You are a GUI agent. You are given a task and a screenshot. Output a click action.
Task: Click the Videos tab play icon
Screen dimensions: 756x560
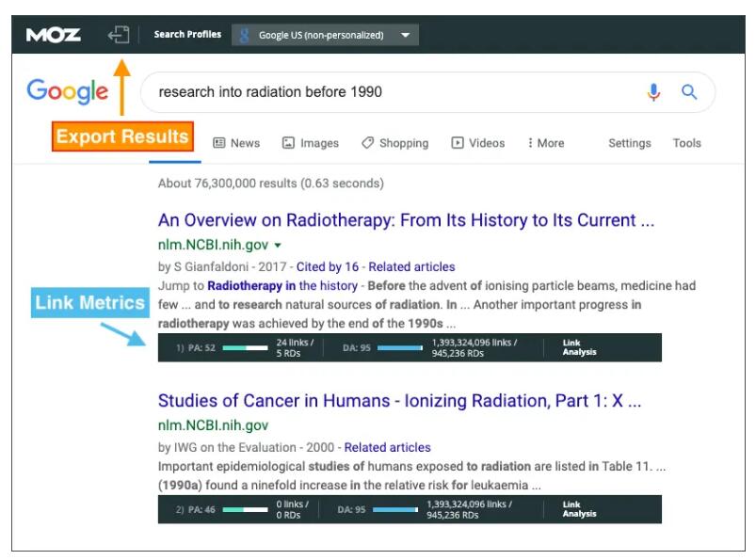tap(457, 143)
